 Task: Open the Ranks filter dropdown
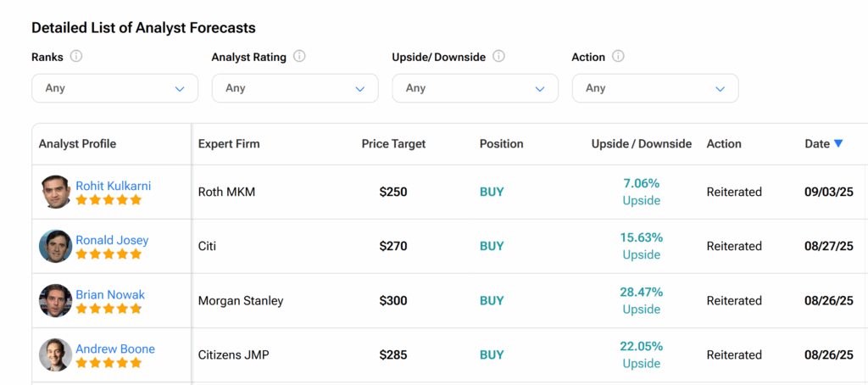tap(114, 88)
